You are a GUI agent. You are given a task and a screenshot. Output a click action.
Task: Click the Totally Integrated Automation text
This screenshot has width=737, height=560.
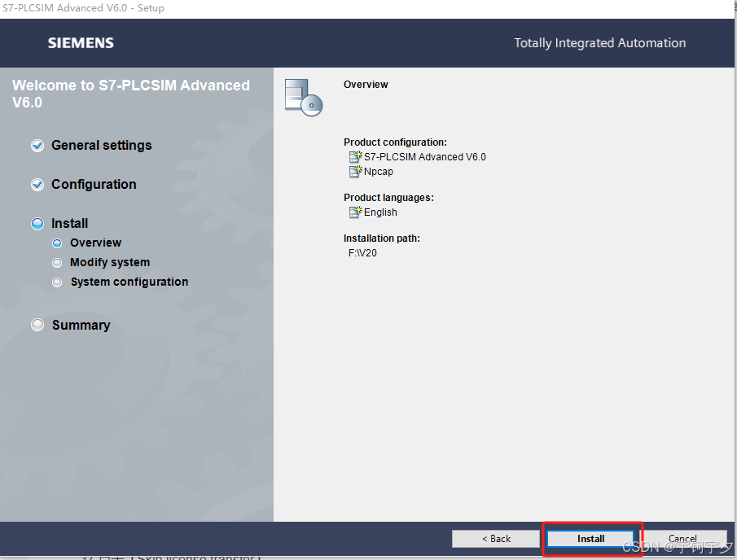599,43
